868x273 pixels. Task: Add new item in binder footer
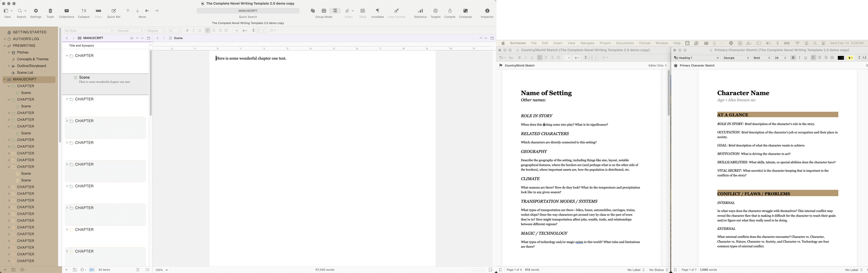tap(5, 270)
